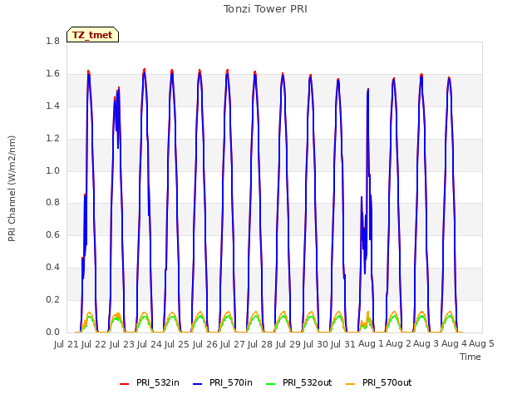Image resolution: width=532 pixels, height=399 pixels.
Task: Click the green PRI_532out legend swatch
Action: 271,384
